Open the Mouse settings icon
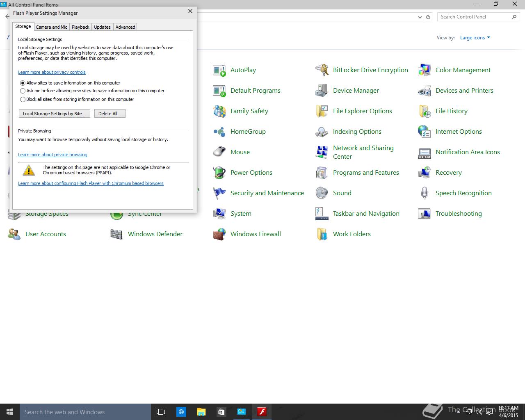 (x=219, y=152)
